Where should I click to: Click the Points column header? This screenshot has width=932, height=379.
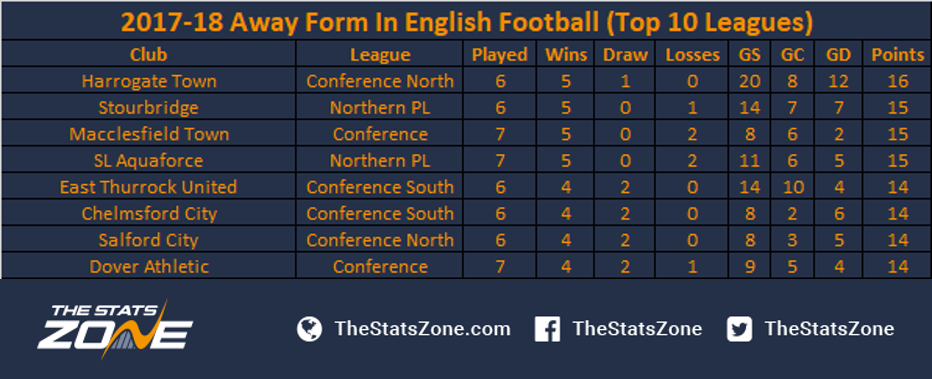[x=898, y=55]
